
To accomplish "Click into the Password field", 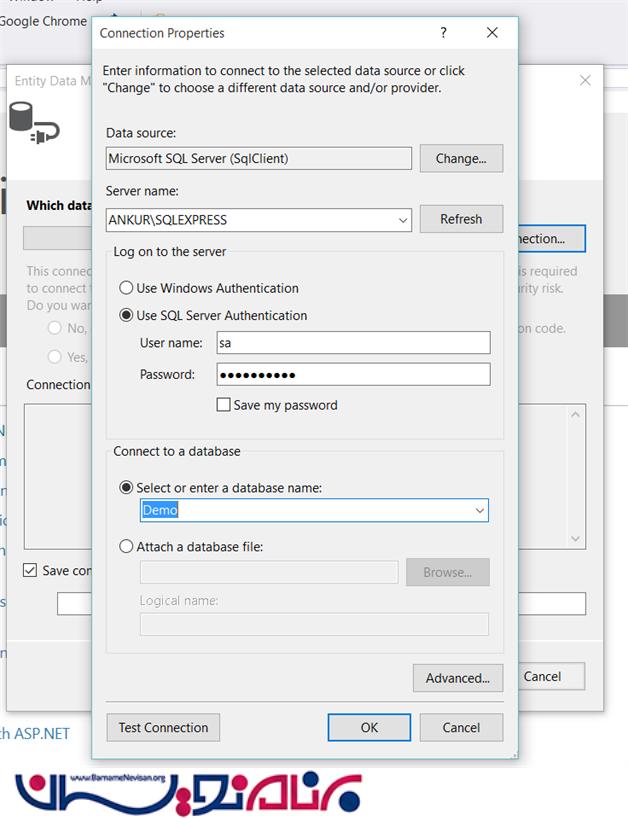I will tap(353, 374).
